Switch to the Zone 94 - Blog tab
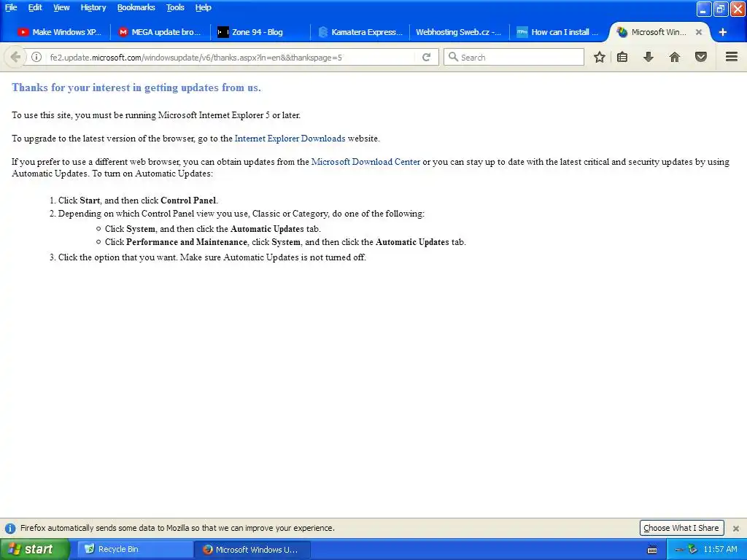The width and height of the screenshot is (747, 560). (260, 32)
